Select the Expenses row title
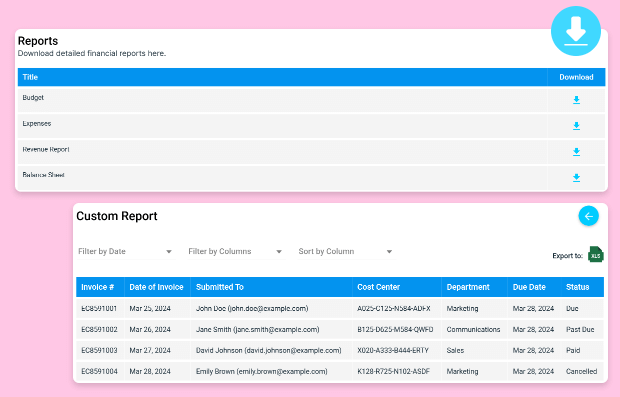Screen dimensions: 620x397 [37, 123]
